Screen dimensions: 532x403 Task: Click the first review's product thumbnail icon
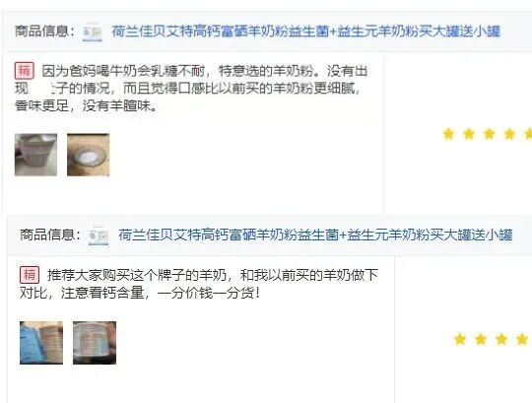pyautogui.click(x=93, y=32)
